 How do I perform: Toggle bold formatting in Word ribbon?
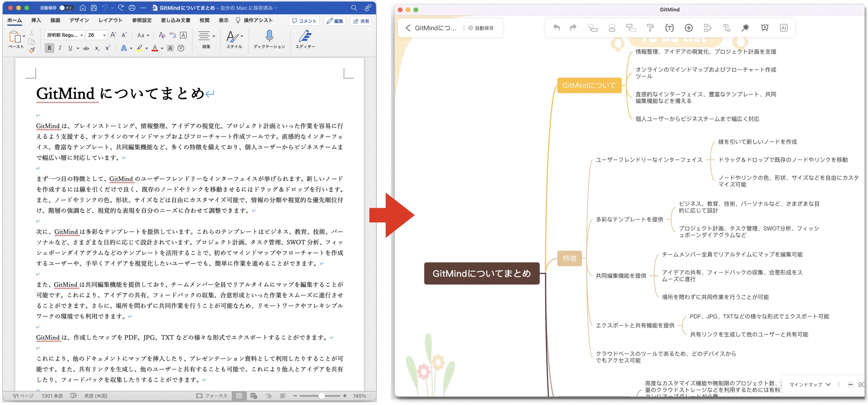coord(49,48)
